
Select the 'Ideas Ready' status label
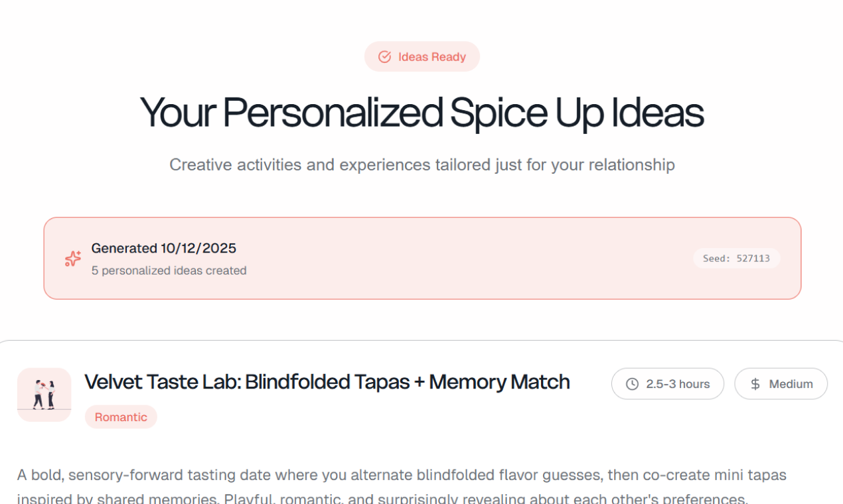point(431,57)
